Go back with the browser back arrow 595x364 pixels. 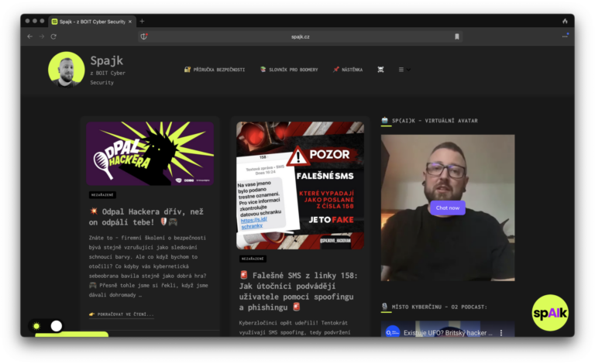point(30,36)
